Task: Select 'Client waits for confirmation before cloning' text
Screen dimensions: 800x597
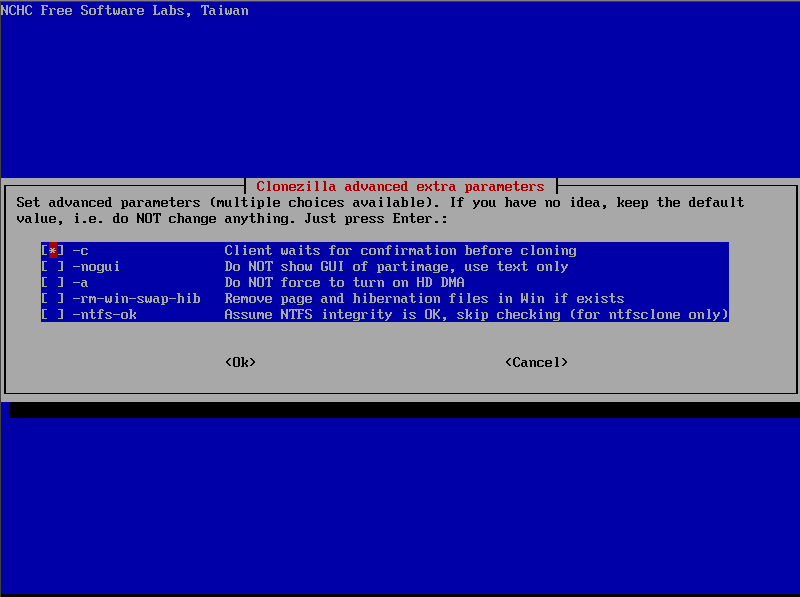Action: click(401, 251)
